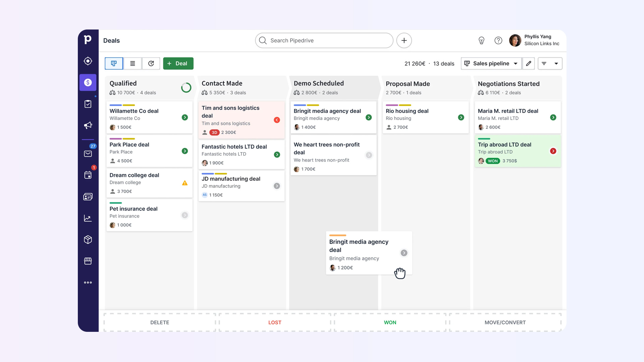The width and height of the screenshot is (644, 362).
Task: Focus the Search Pipedrive field
Action: pos(324,41)
